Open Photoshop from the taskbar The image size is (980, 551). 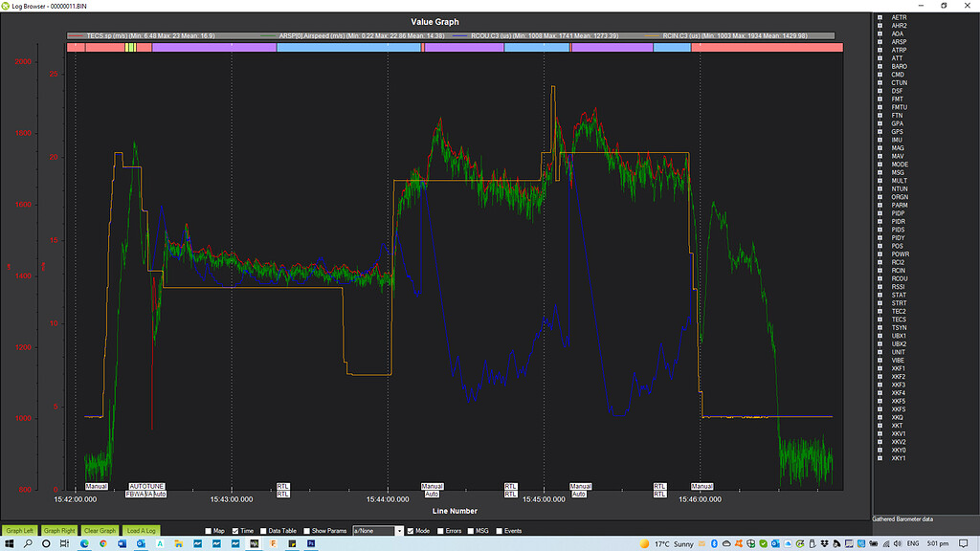click(311, 543)
